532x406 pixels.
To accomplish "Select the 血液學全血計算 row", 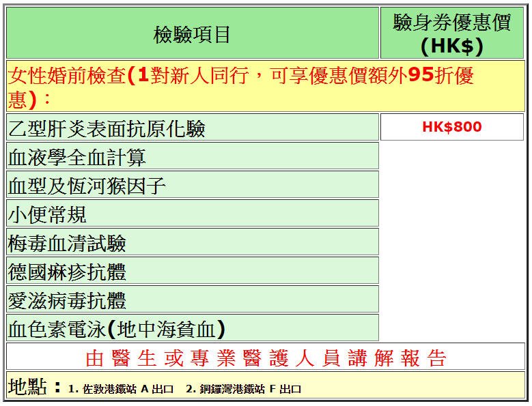I will [77, 158].
